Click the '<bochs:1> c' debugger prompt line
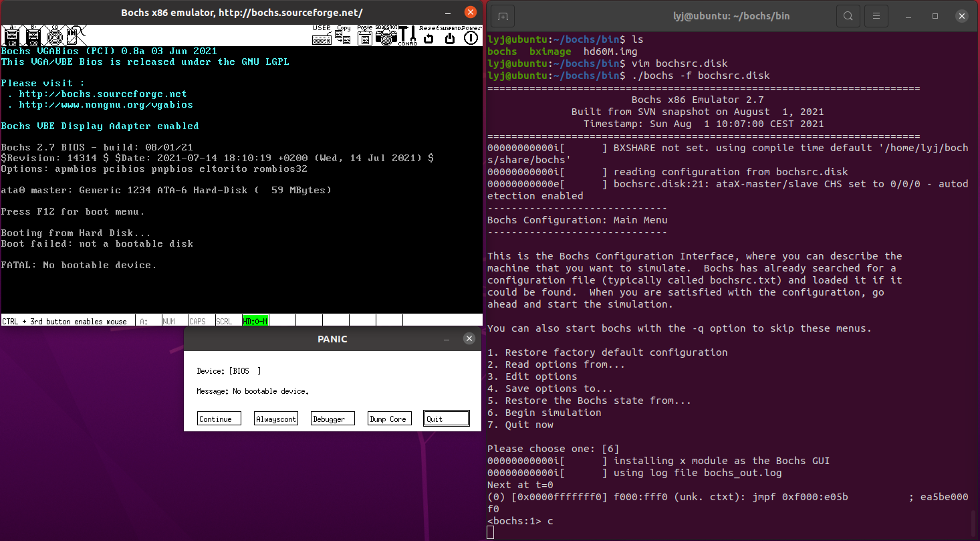980x541 pixels. click(520, 521)
